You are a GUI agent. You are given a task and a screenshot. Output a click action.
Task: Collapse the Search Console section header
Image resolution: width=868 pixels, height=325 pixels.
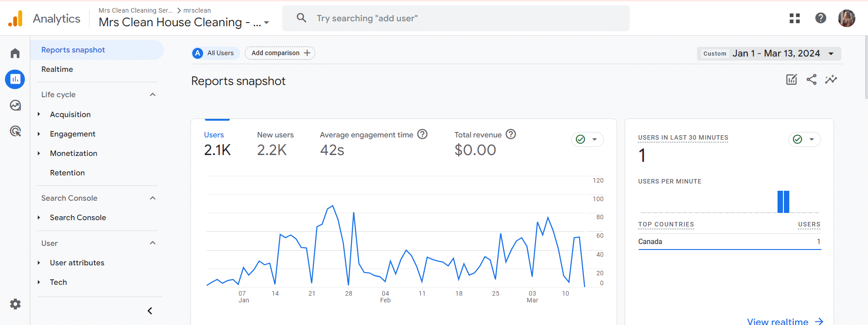pos(152,198)
